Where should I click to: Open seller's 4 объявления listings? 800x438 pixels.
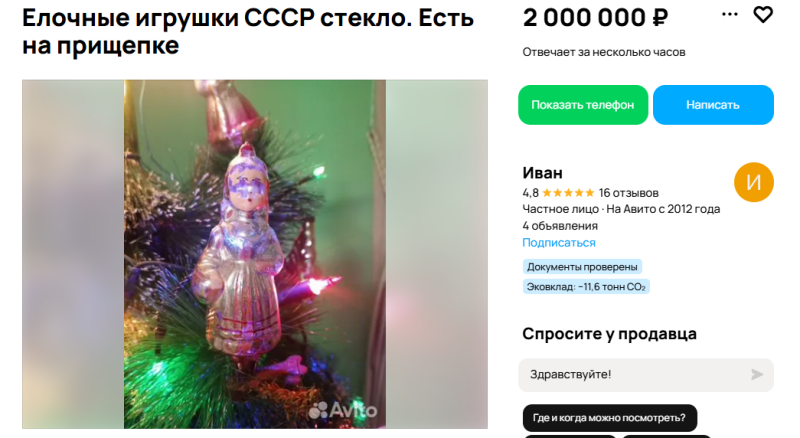(x=560, y=226)
